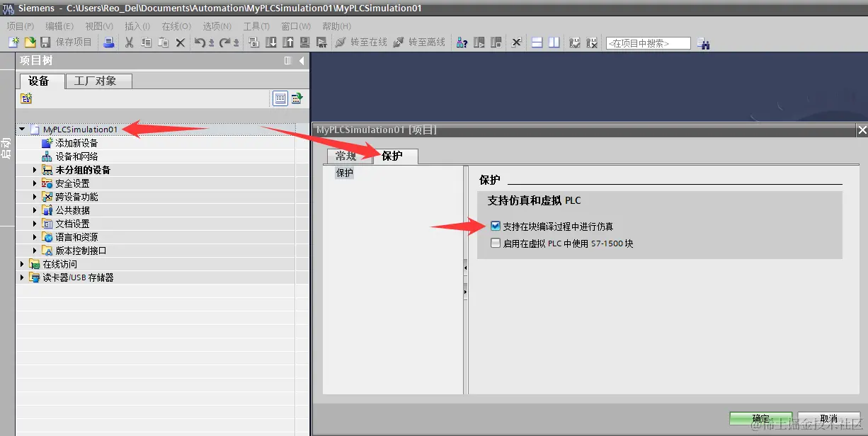Screen dimensions: 868x436
Task: Toggle detail view above the project tree
Action: point(280,98)
